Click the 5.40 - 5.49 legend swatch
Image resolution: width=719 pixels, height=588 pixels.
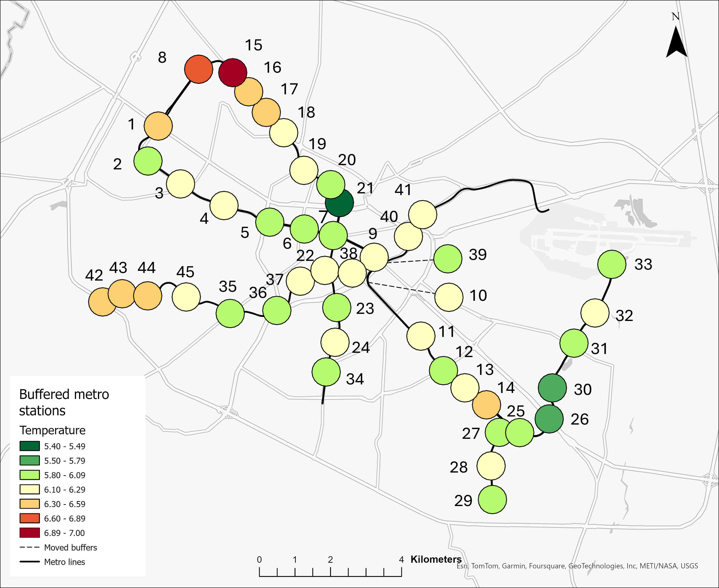[x=30, y=446]
